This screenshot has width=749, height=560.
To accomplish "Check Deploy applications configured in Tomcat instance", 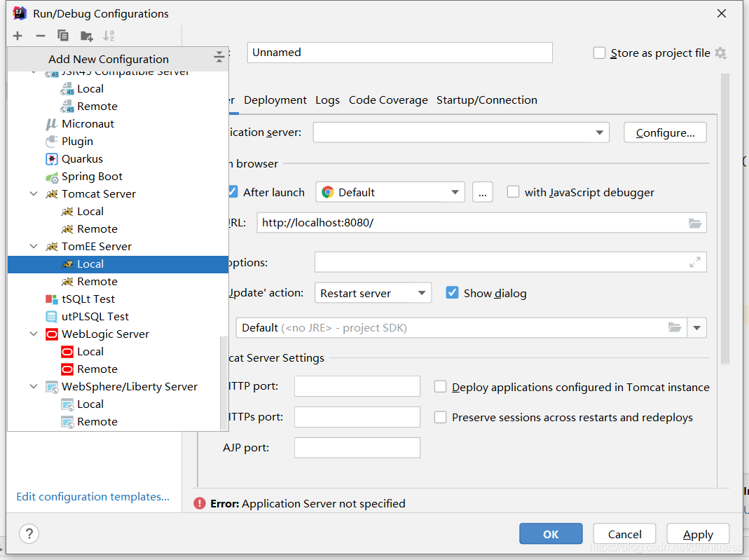I will pyautogui.click(x=440, y=387).
